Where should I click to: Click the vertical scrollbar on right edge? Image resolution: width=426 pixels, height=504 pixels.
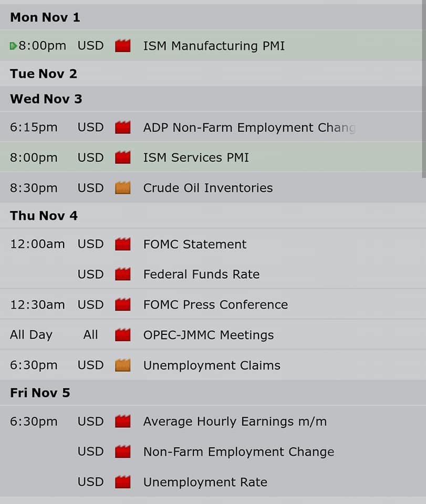(424, 88)
